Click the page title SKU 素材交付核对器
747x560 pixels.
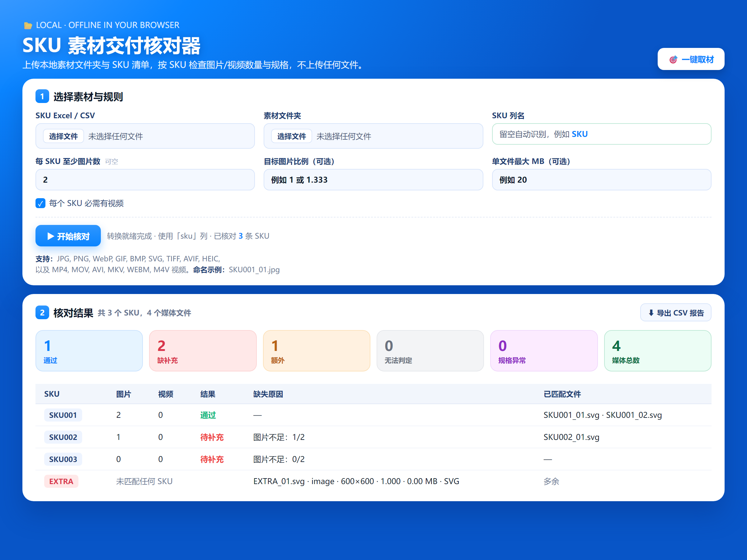pos(111,45)
